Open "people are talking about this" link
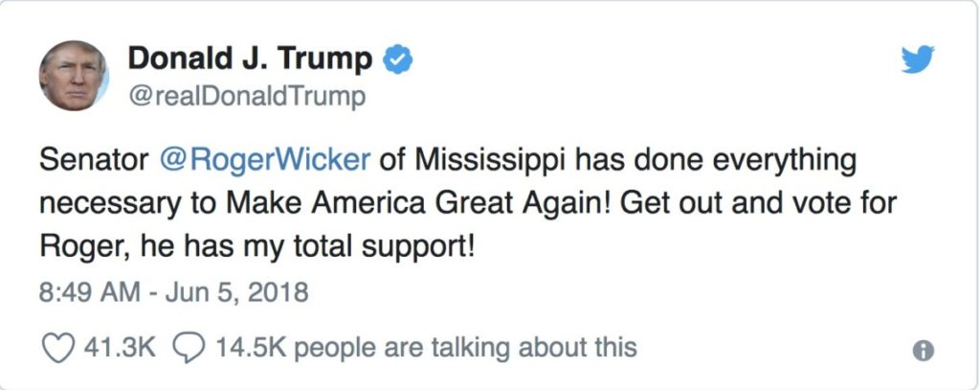Screen dimensions: 980x390 click(x=465, y=348)
